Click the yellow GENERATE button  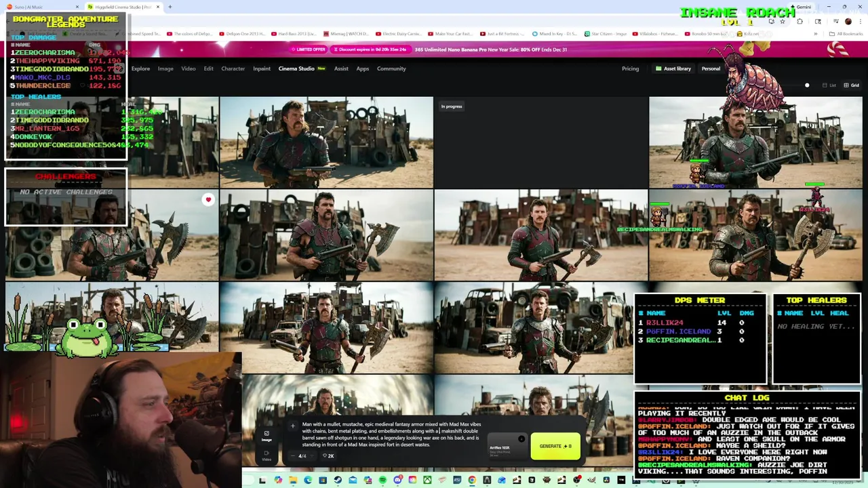point(555,446)
